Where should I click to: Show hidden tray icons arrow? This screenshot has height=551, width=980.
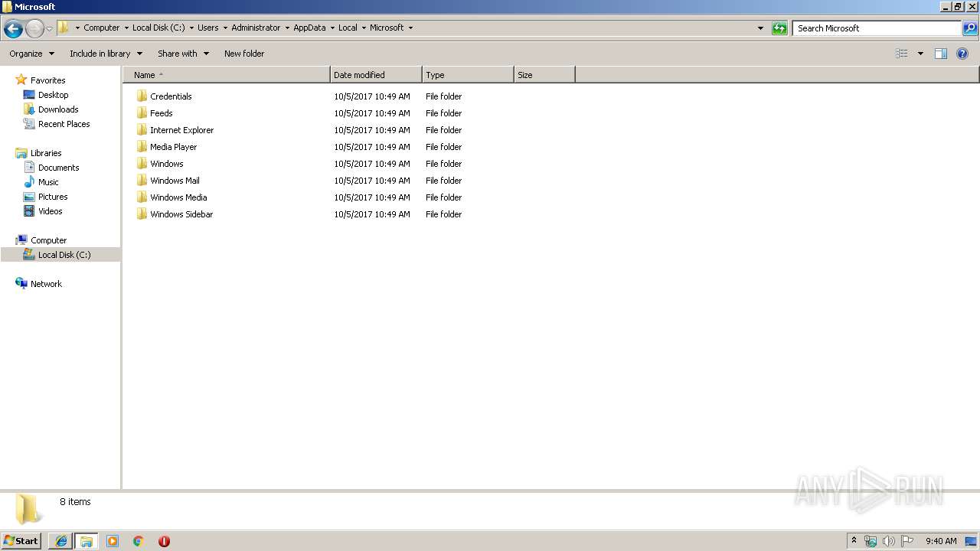point(854,541)
